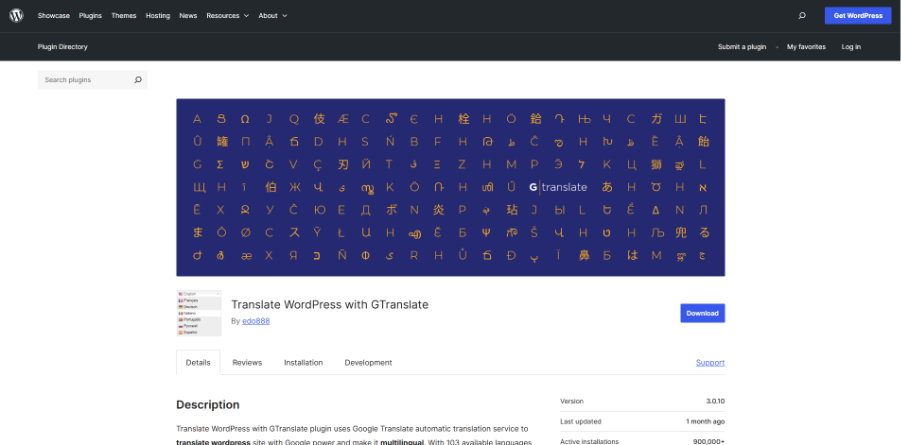Switch to the Reviews tab

tap(247, 363)
